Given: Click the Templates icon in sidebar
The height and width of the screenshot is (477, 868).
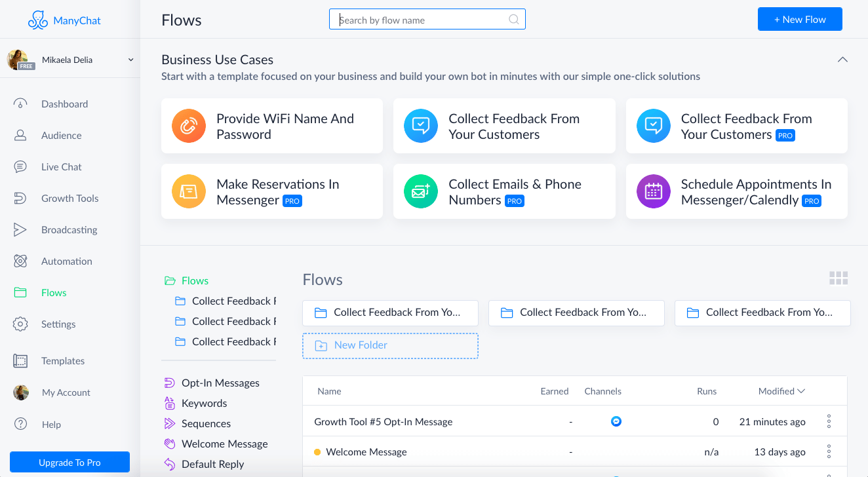Looking at the screenshot, I should coord(20,360).
